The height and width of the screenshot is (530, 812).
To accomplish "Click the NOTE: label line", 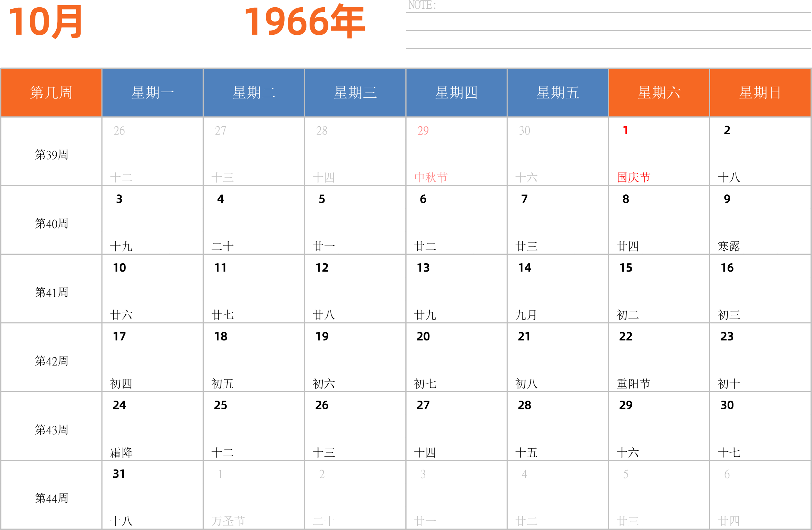I will pyautogui.click(x=422, y=5).
